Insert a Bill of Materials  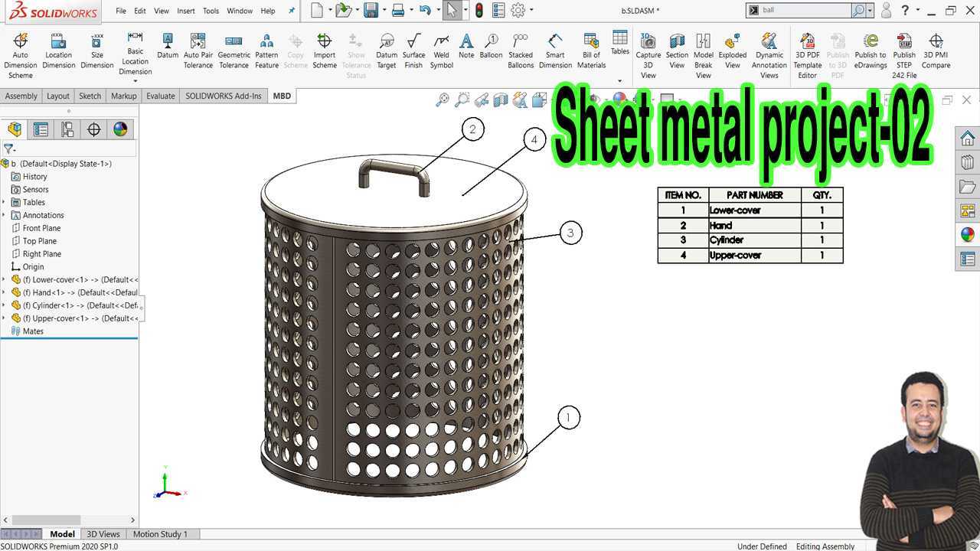pos(591,51)
